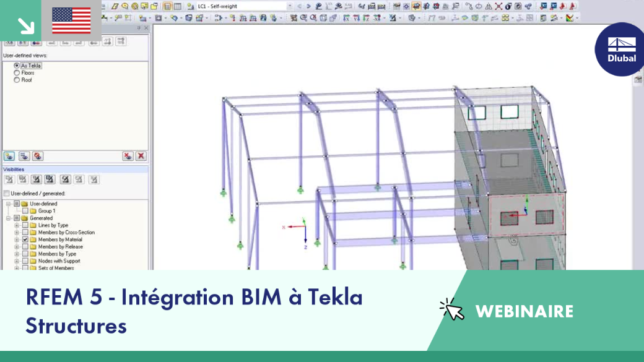
Task: Select the Nodes with Support tree item
Action: point(59,261)
